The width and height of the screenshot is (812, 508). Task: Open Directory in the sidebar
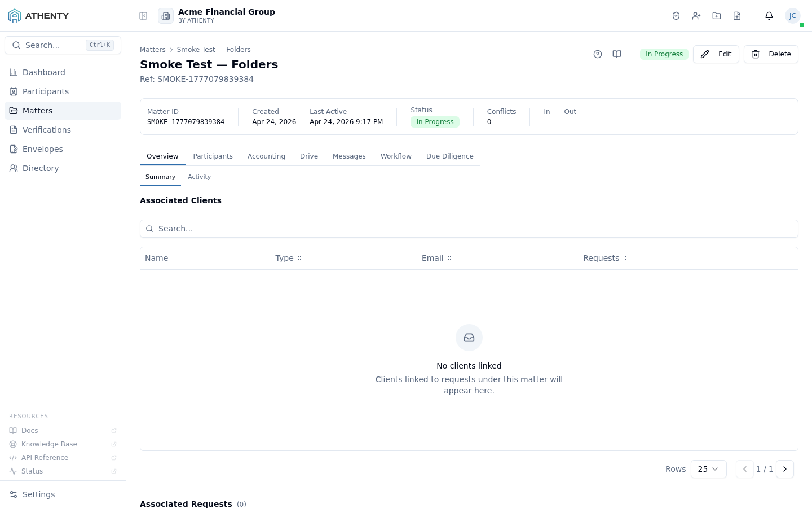[x=63, y=168]
